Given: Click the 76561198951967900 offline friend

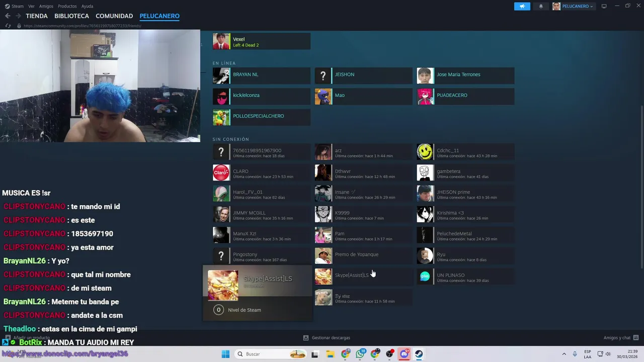Looking at the screenshot, I should (261, 152).
